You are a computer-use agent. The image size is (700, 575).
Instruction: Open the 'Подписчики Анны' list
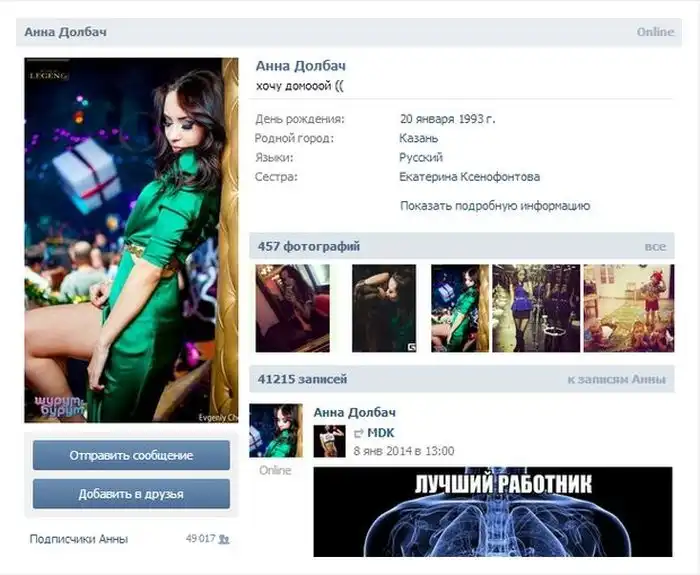point(79,539)
